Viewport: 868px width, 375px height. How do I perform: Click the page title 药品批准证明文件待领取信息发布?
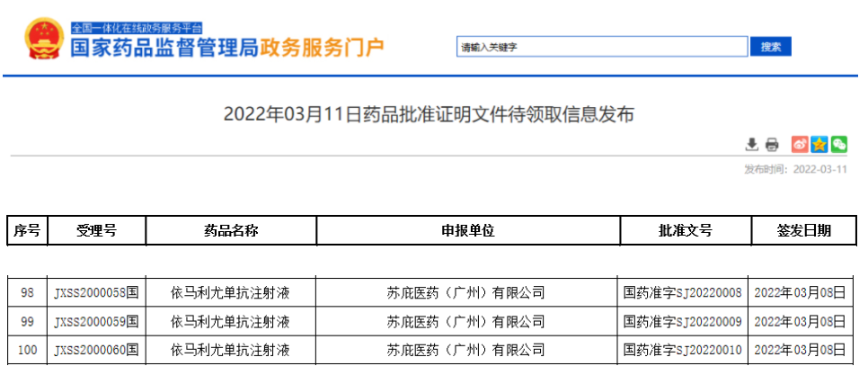429,114
